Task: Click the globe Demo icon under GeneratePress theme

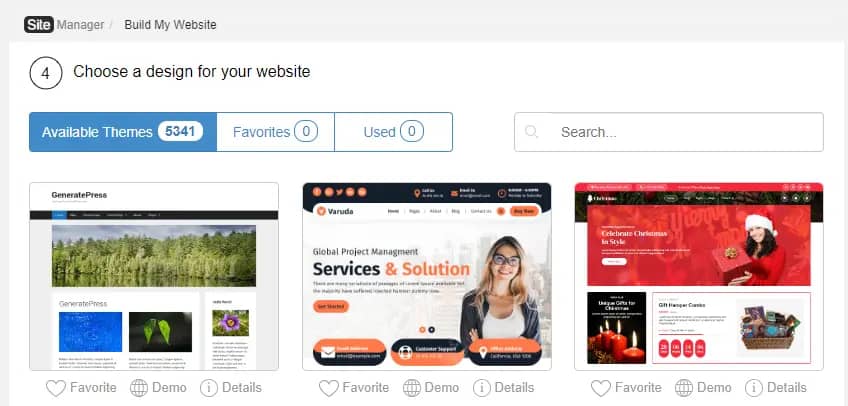Action: pos(139,388)
